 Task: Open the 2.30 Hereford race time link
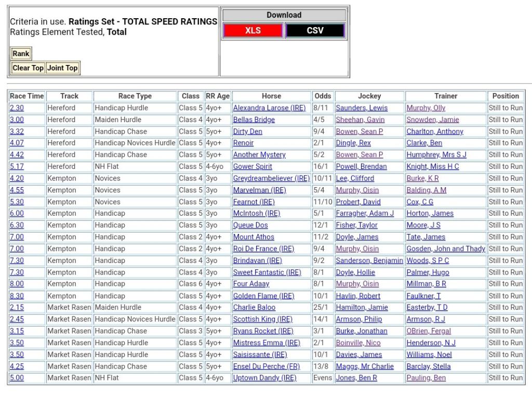point(17,108)
